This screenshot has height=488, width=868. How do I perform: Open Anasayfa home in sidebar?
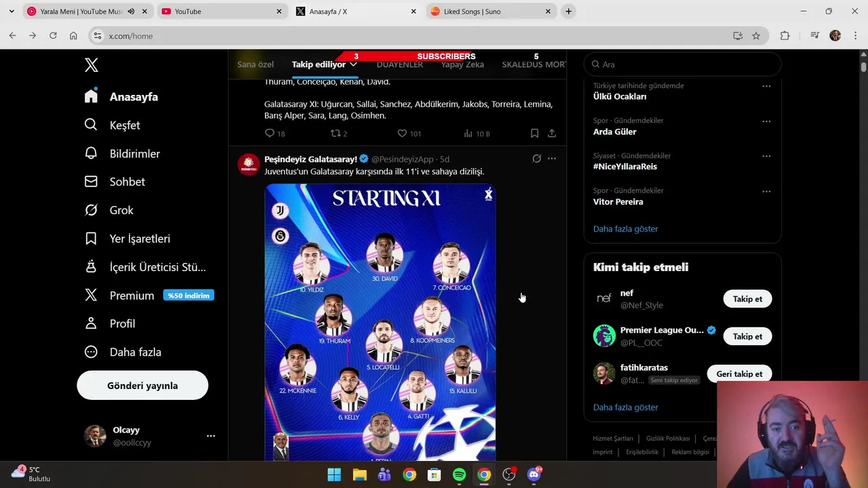click(121, 97)
